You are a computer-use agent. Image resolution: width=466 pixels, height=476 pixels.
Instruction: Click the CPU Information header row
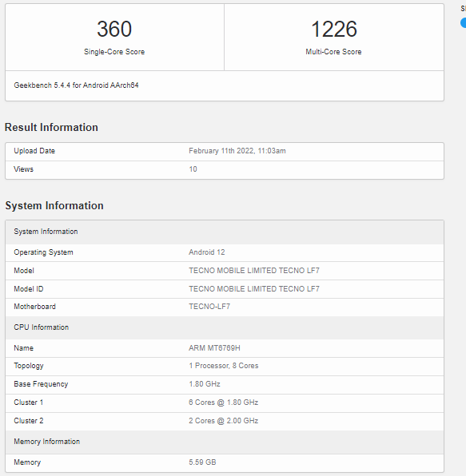[x=225, y=327]
